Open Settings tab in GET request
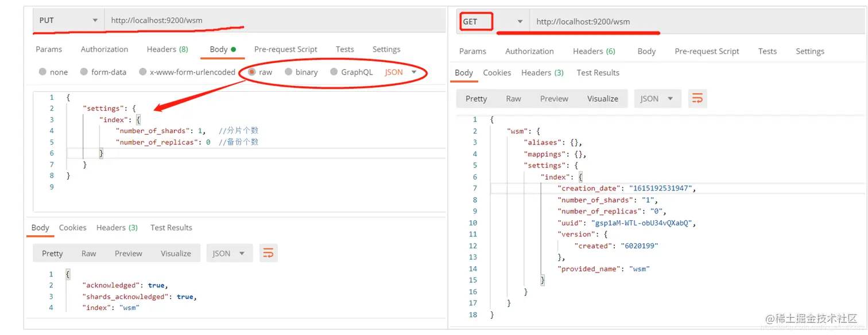The image size is (868, 335). pos(810,51)
